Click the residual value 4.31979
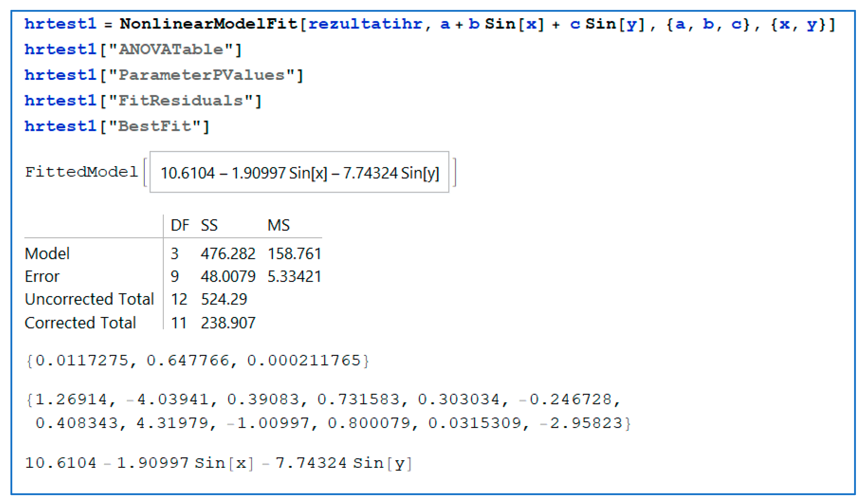The width and height of the screenshot is (864, 504). click(172, 423)
